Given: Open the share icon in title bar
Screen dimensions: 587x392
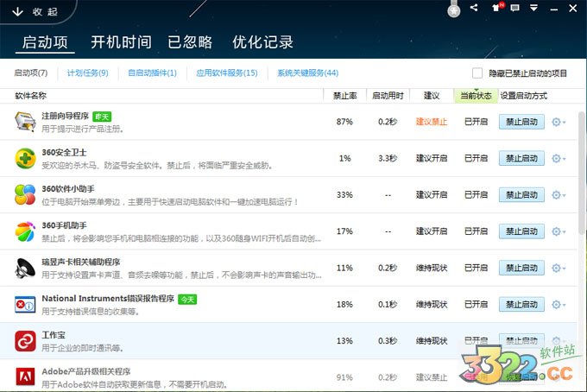Looking at the screenshot, I should 474,8.
